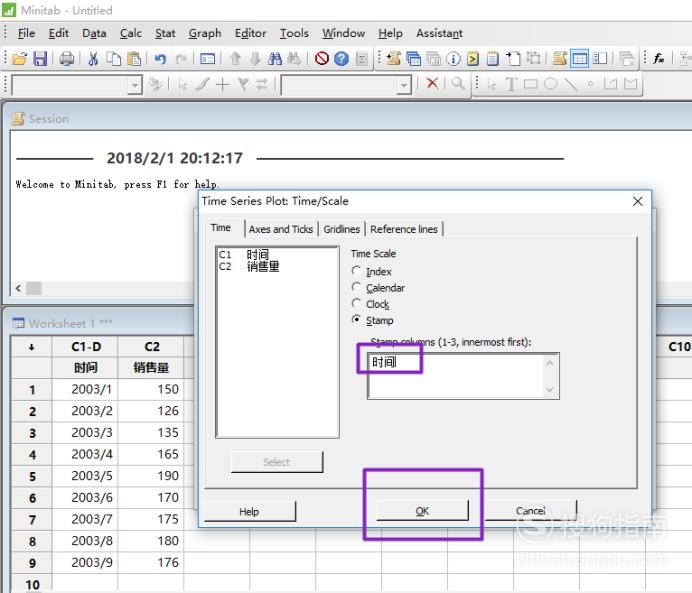Copy cells with the Copy icon
This screenshot has width=692, height=593.
(x=114, y=59)
